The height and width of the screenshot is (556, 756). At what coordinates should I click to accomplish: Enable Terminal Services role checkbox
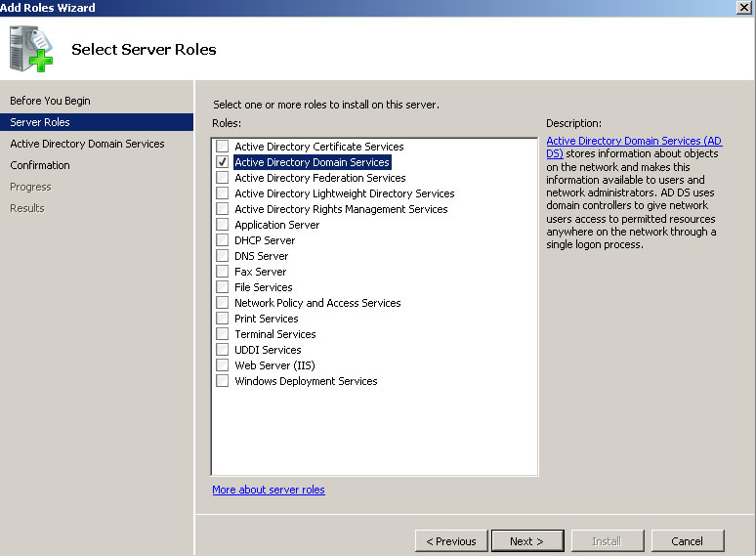[x=223, y=334]
